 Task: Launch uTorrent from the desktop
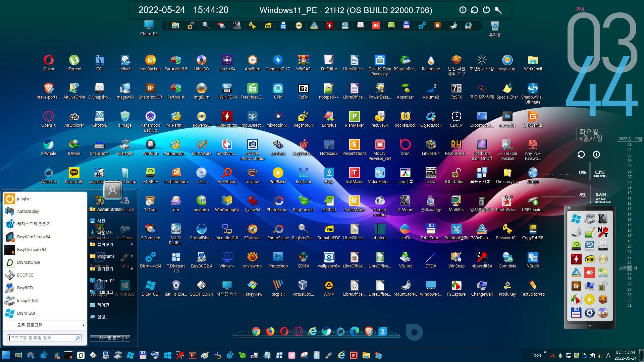[x=74, y=63]
